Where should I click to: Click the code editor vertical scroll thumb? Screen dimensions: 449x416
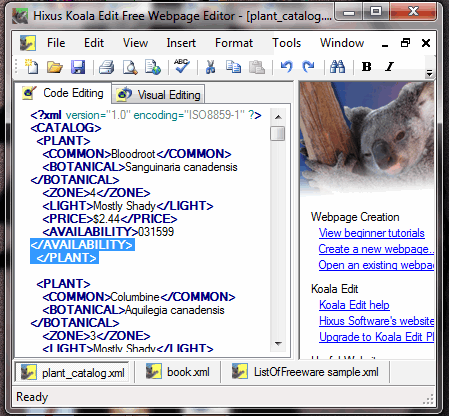(278, 134)
